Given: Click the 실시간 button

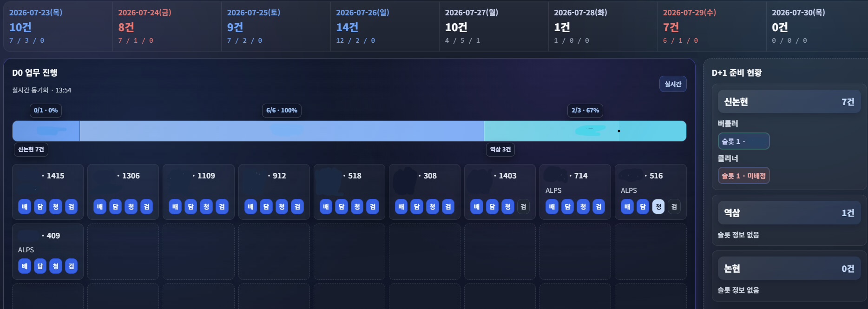Looking at the screenshot, I should point(673,84).
